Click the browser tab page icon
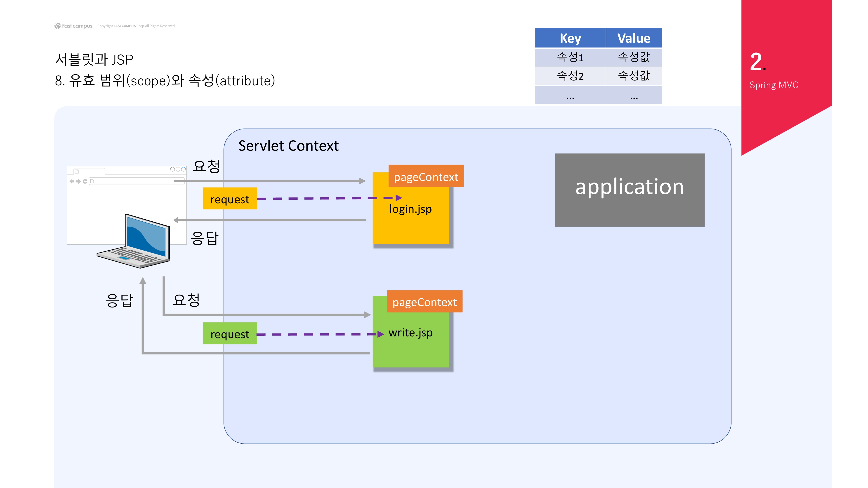 [x=77, y=171]
